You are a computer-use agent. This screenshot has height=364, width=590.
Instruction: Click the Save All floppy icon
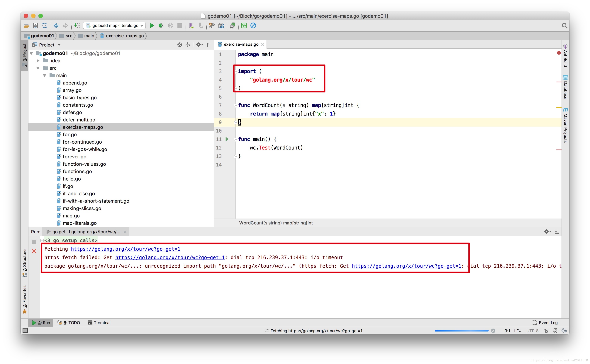click(x=35, y=25)
